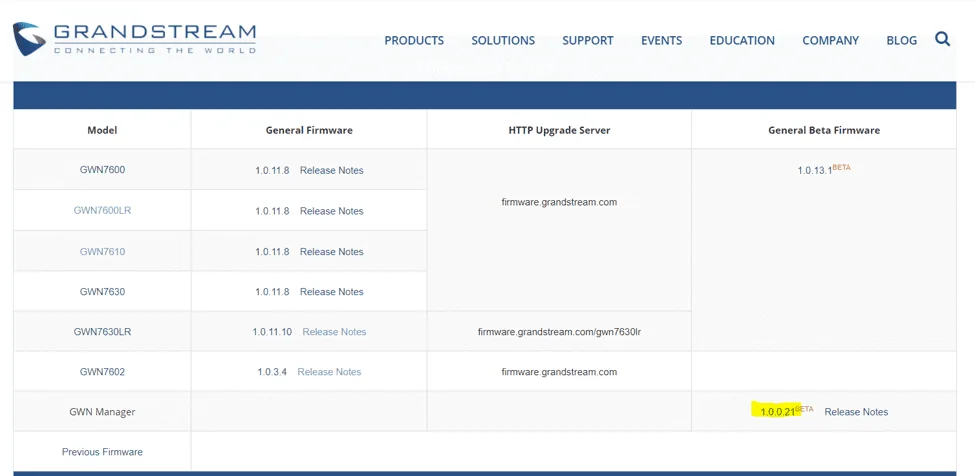Go to the BLOG page
Viewport: 975px width, 476px height.
[902, 40]
